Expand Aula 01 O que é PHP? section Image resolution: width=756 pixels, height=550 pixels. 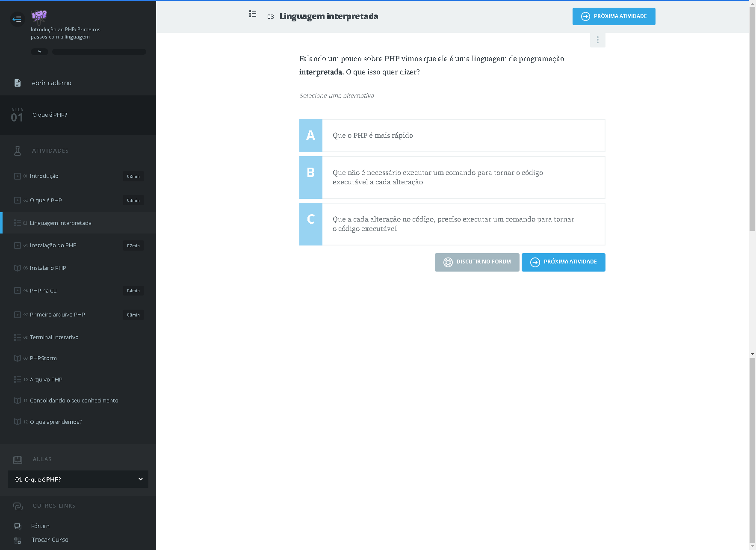coord(78,115)
